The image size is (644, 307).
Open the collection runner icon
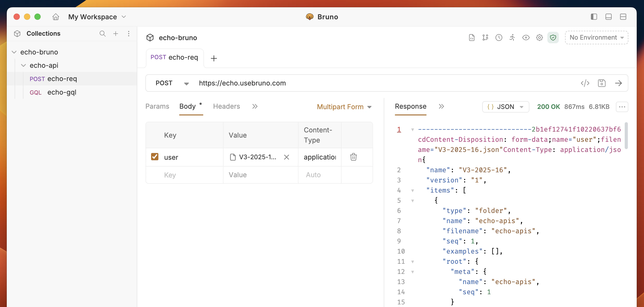[512, 38]
